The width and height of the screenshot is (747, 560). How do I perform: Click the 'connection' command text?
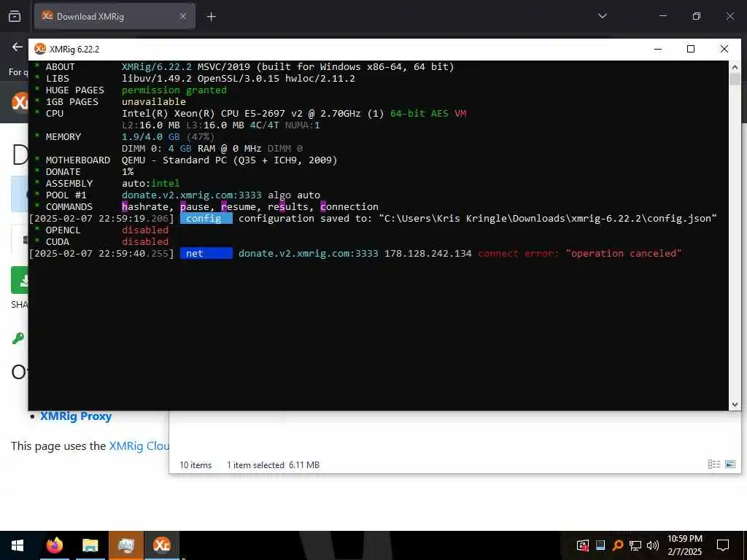[x=349, y=206]
